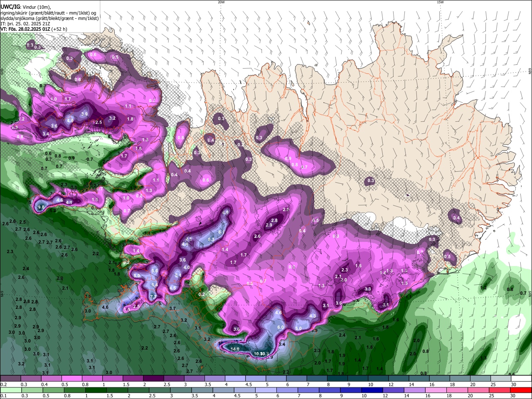Viewport: 532px width, 399px height.
Task: Click the '15W' longitude label
Action: pyautogui.click(x=440, y=2)
